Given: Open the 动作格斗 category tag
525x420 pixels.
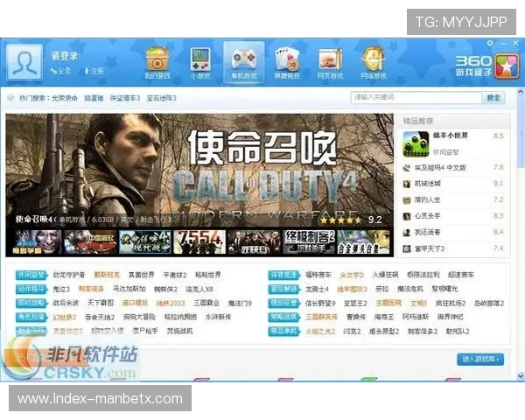Looking at the screenshot, I should click(31, 289).
